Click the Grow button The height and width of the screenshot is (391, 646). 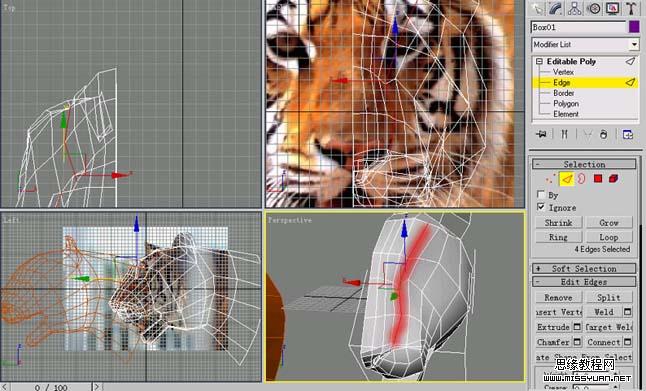click(x=609, y=222)
